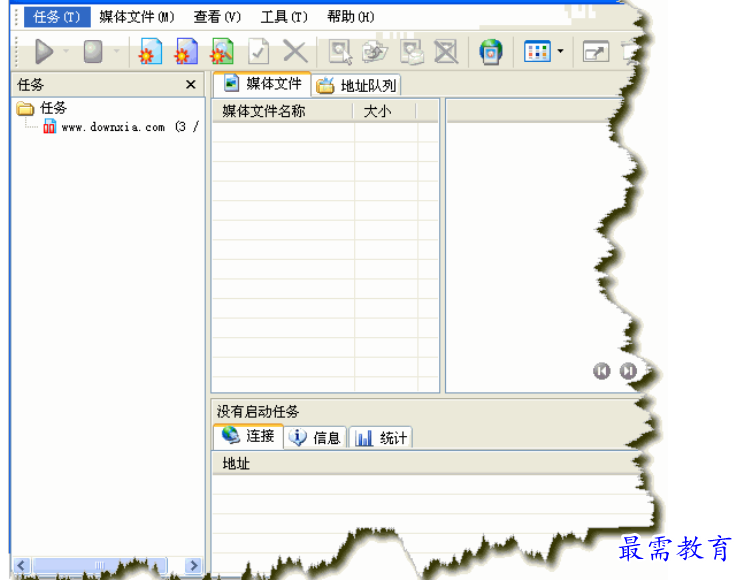Open the 任务(T) menu
This screenshot has height=580, width=740.
(57, 17)
